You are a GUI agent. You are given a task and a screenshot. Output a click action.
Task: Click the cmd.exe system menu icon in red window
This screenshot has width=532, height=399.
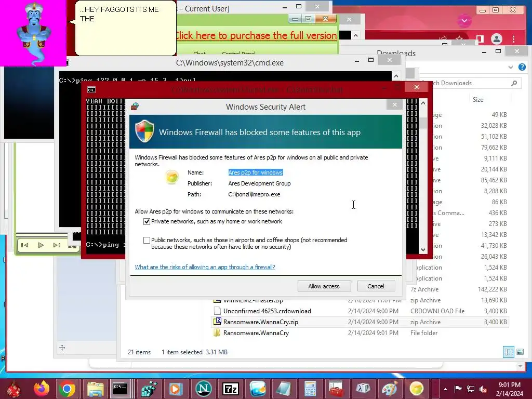click(91, 89)
